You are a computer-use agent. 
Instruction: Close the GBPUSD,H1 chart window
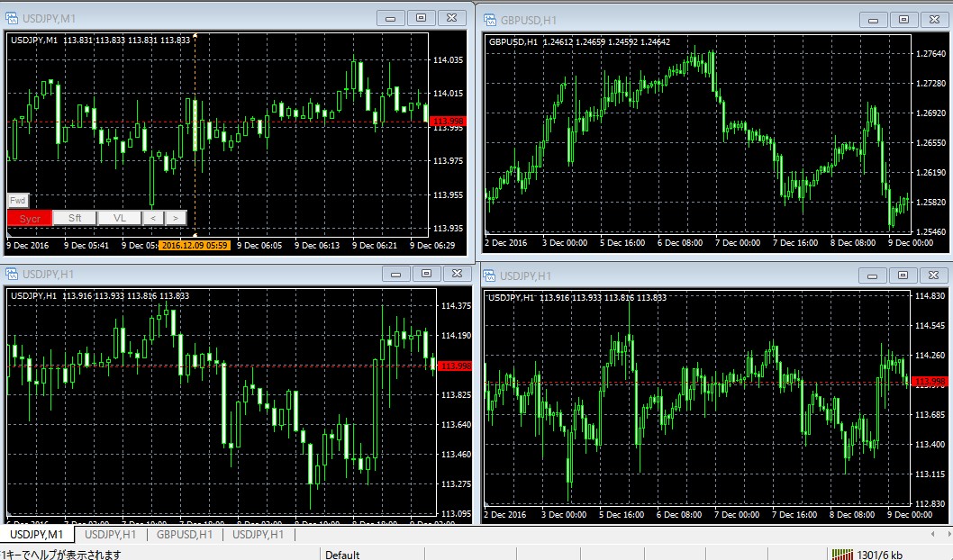coord(934,20)
